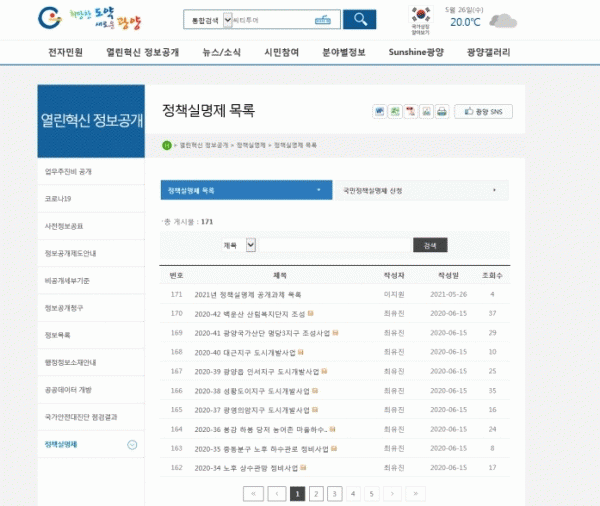Image resolution: width=600 pixels, height=506 pixels.
Task: Click the Gwangyang city logo
Action: coord(88,19)
